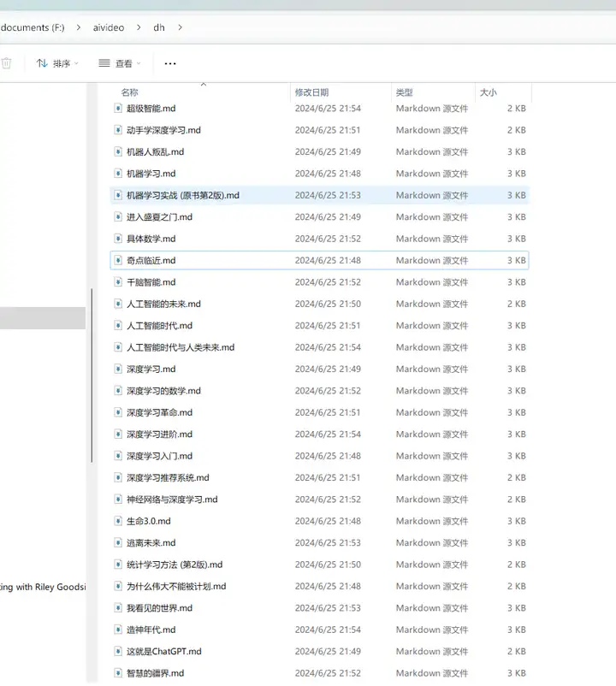Open the more options ellipsis menu
The image size is (616, 686).
[170, 63]
